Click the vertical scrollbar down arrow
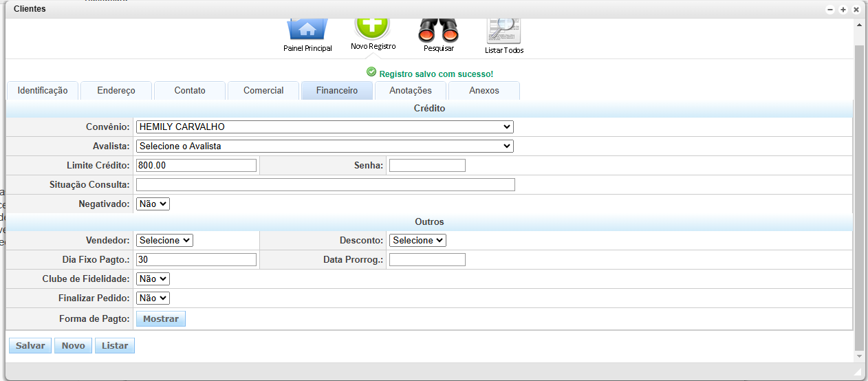This screenshot has width=868, height=381. 858,356
